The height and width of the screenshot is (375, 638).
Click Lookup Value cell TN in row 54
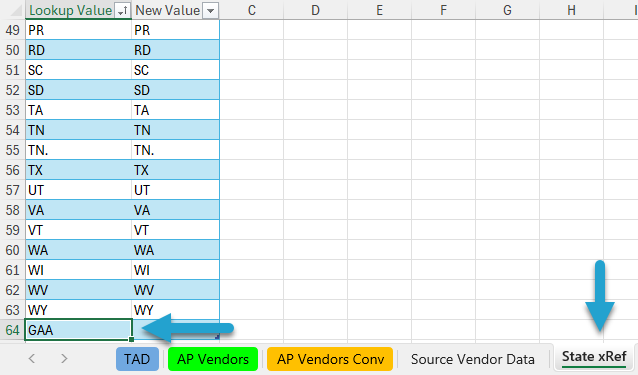pyautogui.click(x=79, y=130)
